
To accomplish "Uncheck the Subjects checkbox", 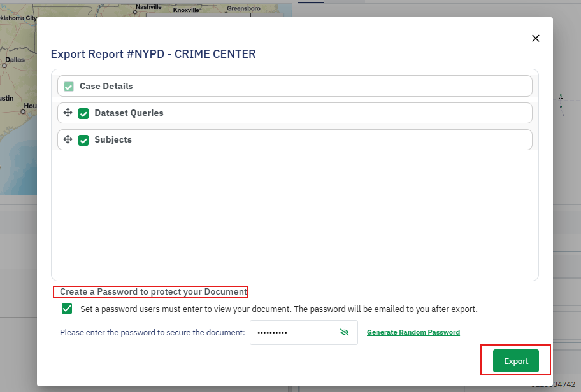I will 83,140.
